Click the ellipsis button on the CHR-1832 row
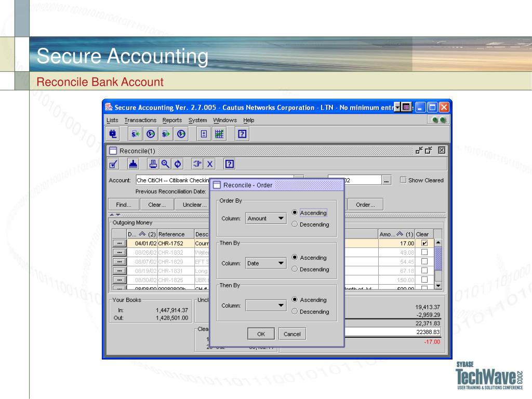The width and height of the screenshot is (532, 399). [119, 253]
